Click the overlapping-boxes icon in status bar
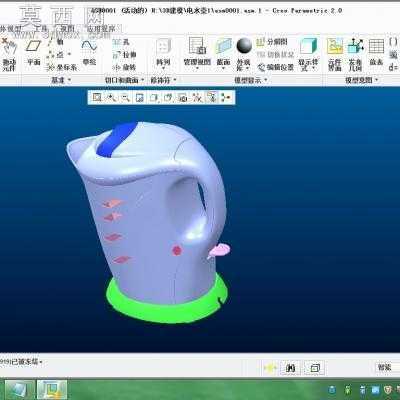Screen dimensions: 400x400 click(x=315, y=368)
